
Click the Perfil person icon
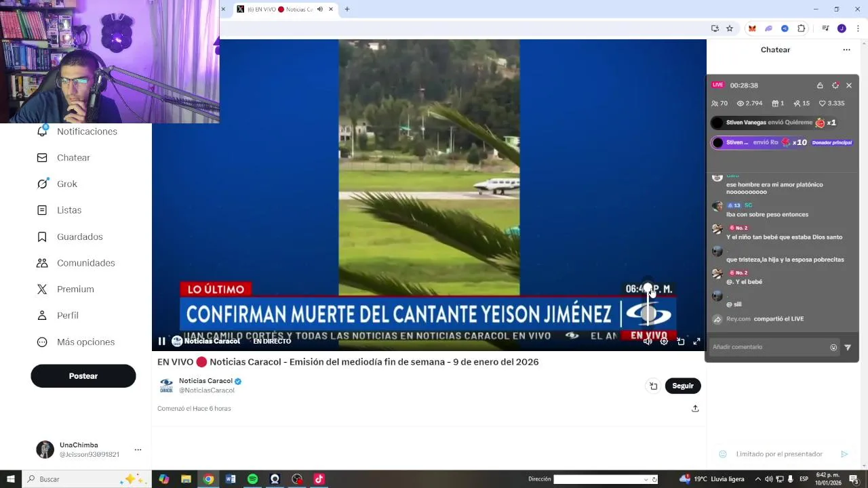click(42, 315)
